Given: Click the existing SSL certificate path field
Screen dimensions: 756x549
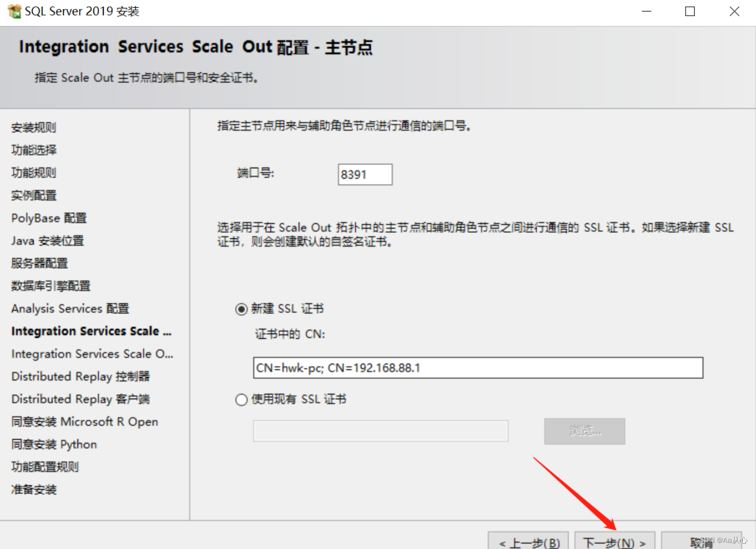Looking at the screenshot, I should coord(381,431).
